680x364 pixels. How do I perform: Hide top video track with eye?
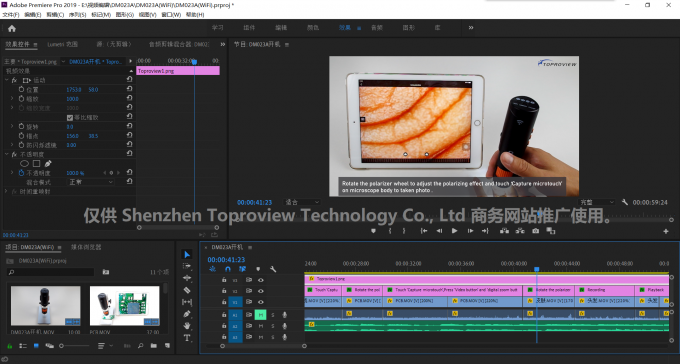click(x=261, y=280)
